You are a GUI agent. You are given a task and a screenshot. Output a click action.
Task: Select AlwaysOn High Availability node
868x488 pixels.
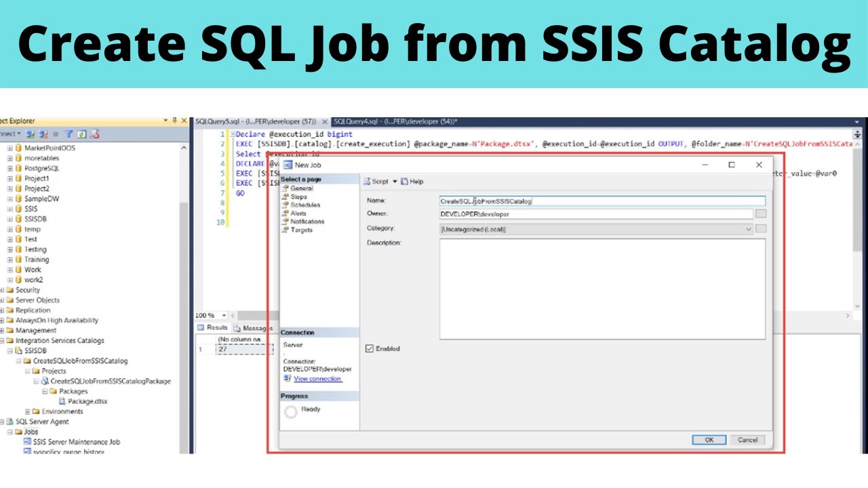(52, 321)
